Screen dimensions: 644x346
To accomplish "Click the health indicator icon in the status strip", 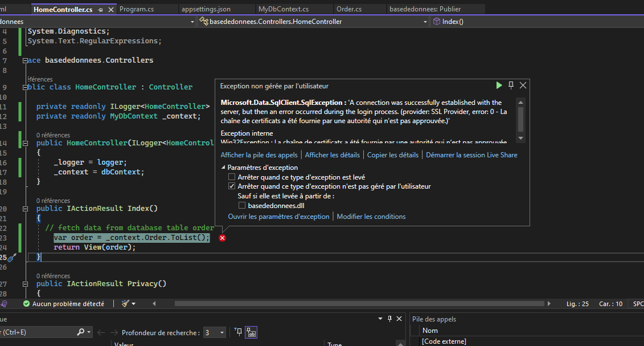I will click(x=3, y=304).
